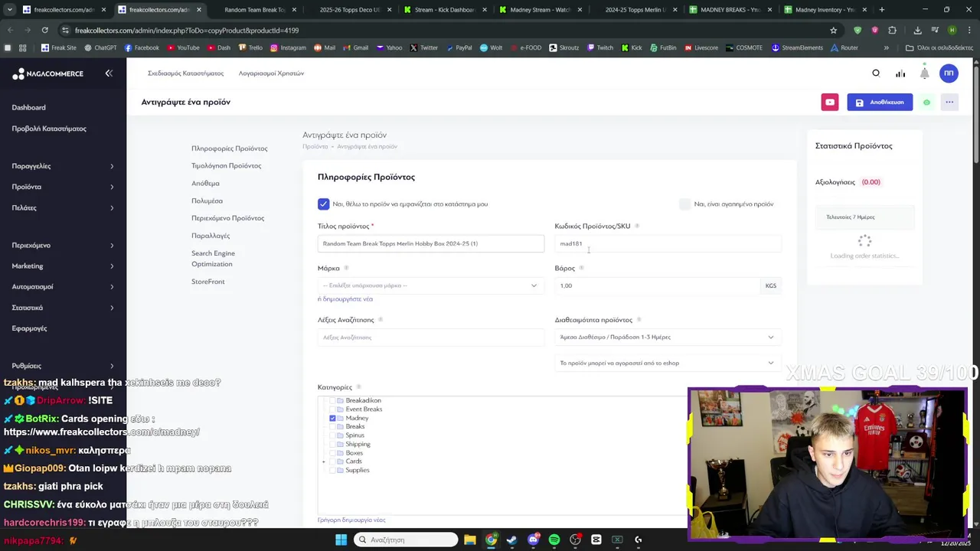This screenshot has width=980, height=551.
Task: Jump to the Παραλλαγές section link
Action: click(x=211, y=236)
